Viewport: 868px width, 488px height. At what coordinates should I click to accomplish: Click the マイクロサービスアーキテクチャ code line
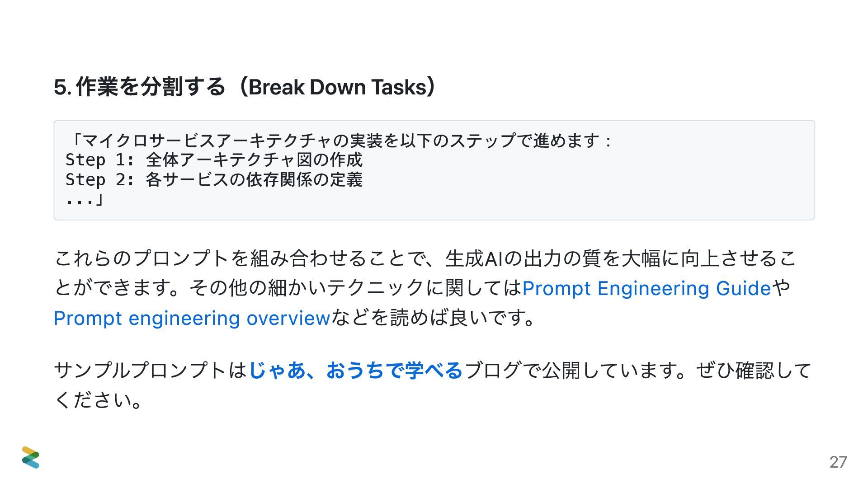tap(339, 141)
